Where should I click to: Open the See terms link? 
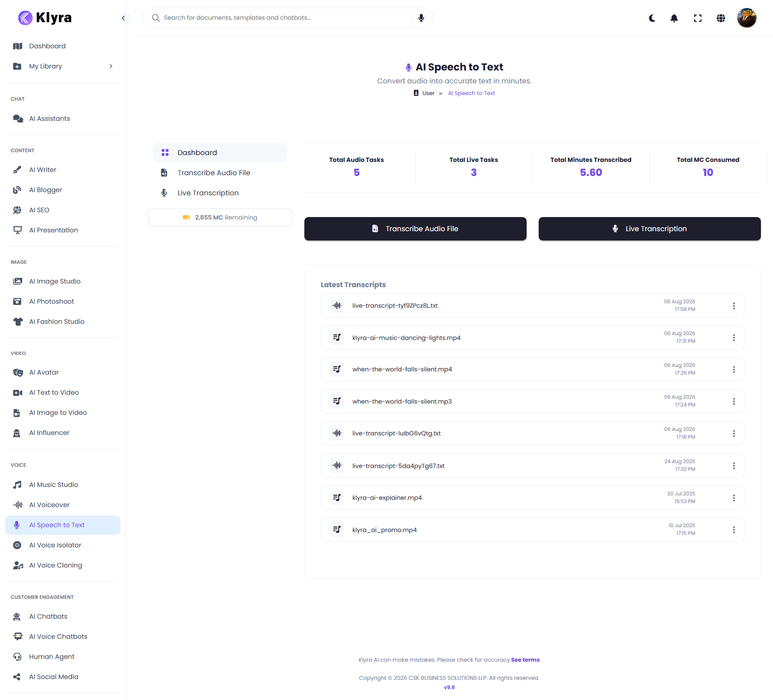coord(525,660)
